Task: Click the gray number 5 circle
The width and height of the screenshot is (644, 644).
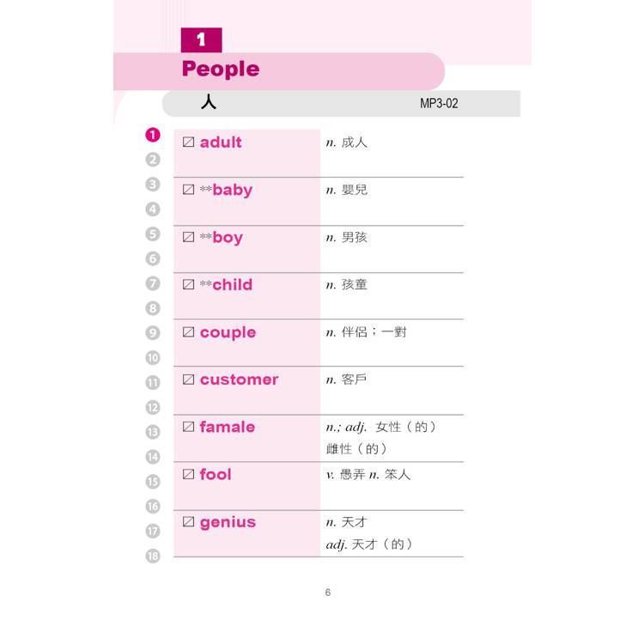Action: coord(152,234)
